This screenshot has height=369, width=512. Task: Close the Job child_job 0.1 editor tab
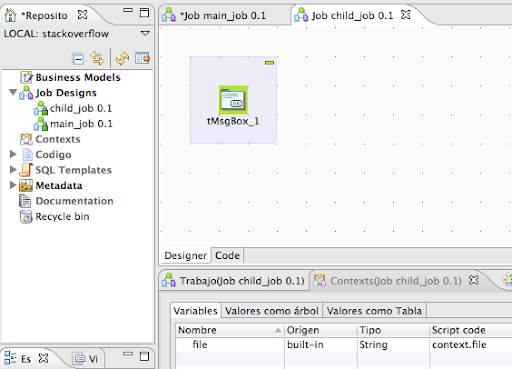pyautogui.click(x=405, y=15)
